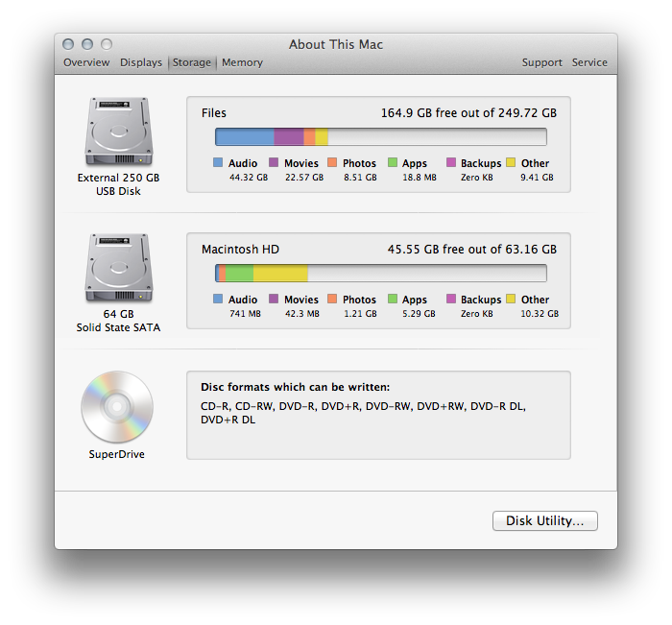Click the '9.41 GB' Other value
672x625 pixels.
537,178
